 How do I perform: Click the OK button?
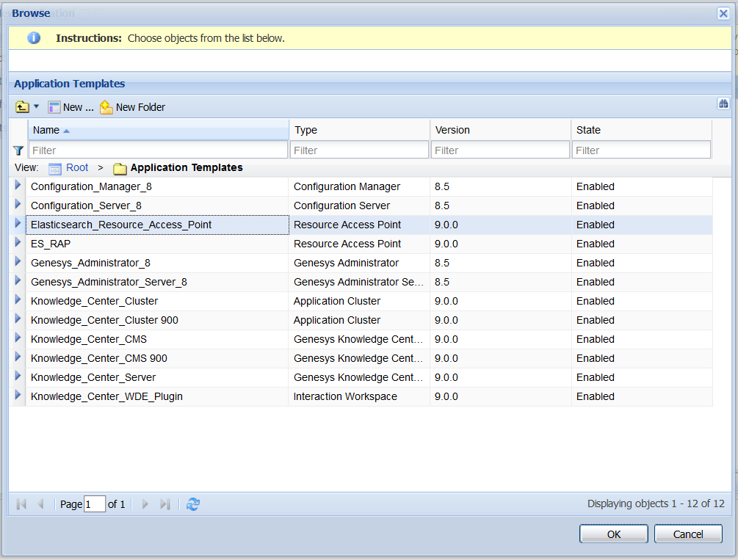pos(614,534)
